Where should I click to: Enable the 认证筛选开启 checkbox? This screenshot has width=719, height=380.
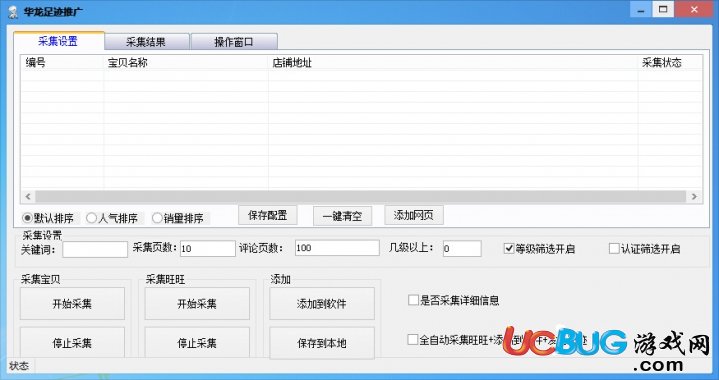[614, 248]
